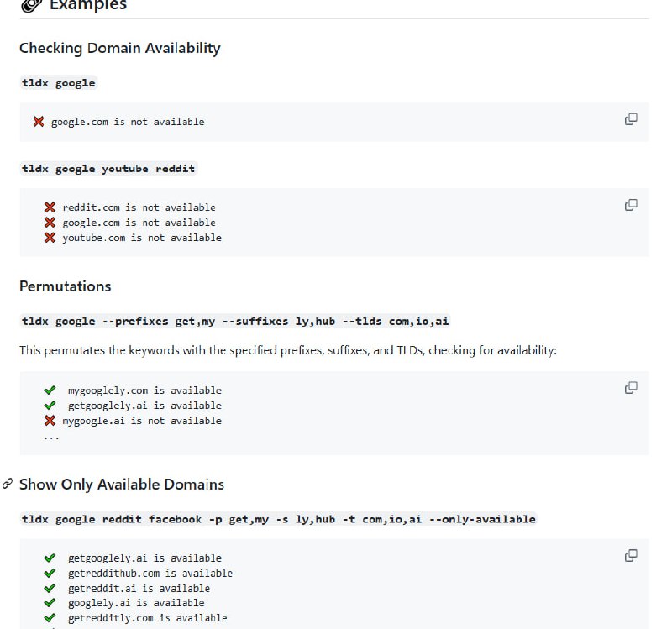This screenshot has width=672, height=629.
Task: Copy the Permutations output code block
Action: pyautogui.click(x=631, y=388)
